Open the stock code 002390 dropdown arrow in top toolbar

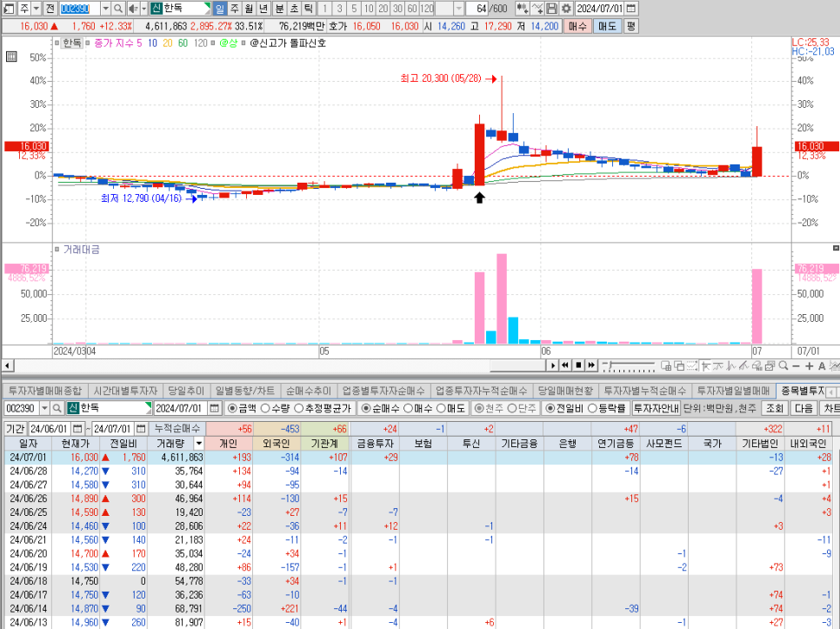pos(105,9)
